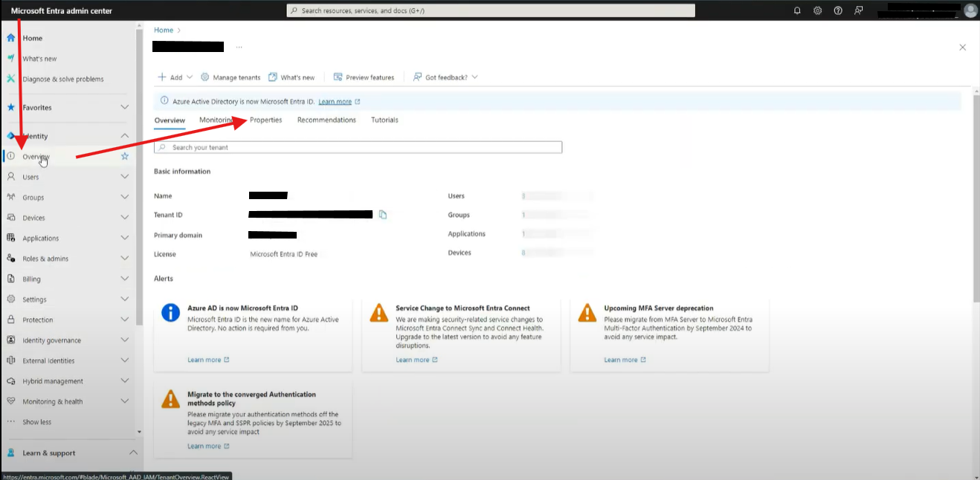
Task: Click the Favorites star icon in sidebar
Action: click(10, 107)
